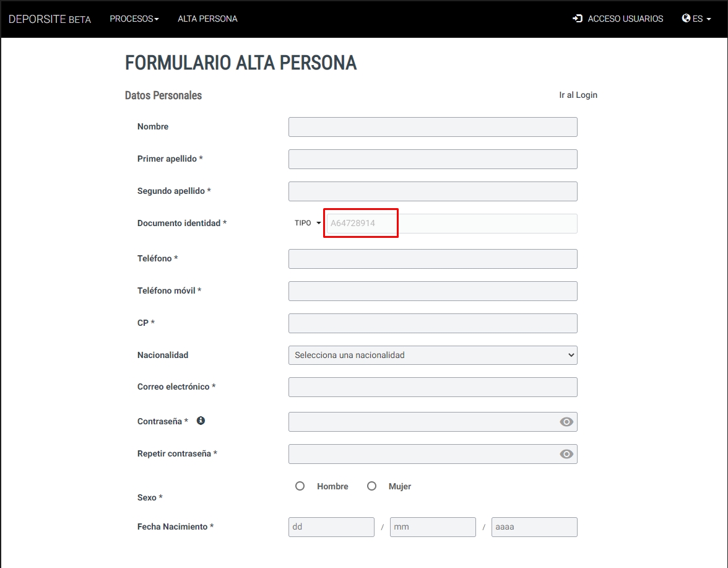Click the document identity number field
This screenshot has height=568, width=728.
click(452, 224)
